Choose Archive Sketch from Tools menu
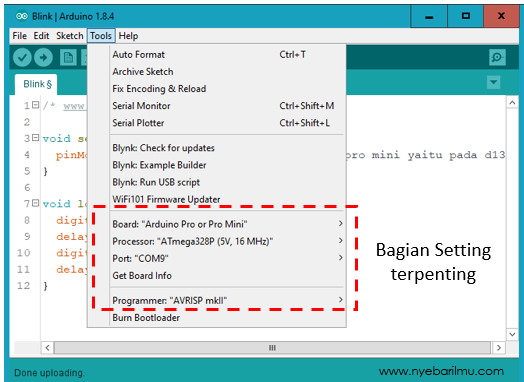 point(217,72)
